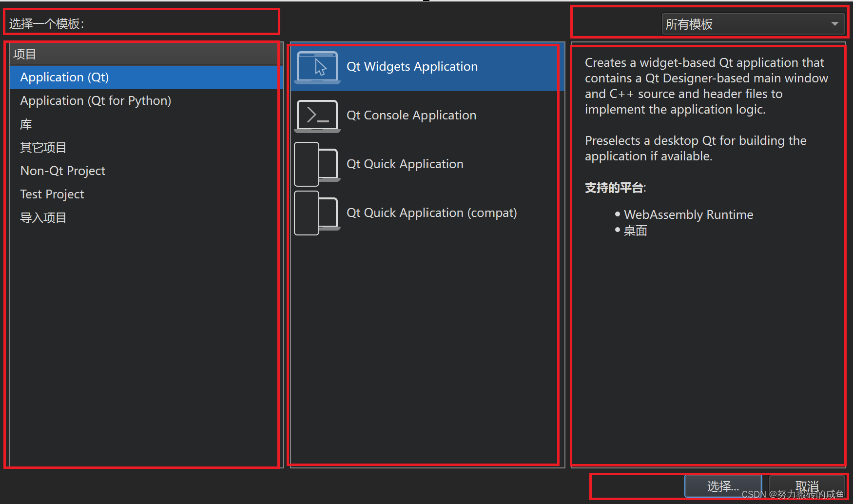Image resolution: width=853 pixels, height=504 pixels.
Task: Select the Application (Qt) category
Action: (x=146, y=78)
